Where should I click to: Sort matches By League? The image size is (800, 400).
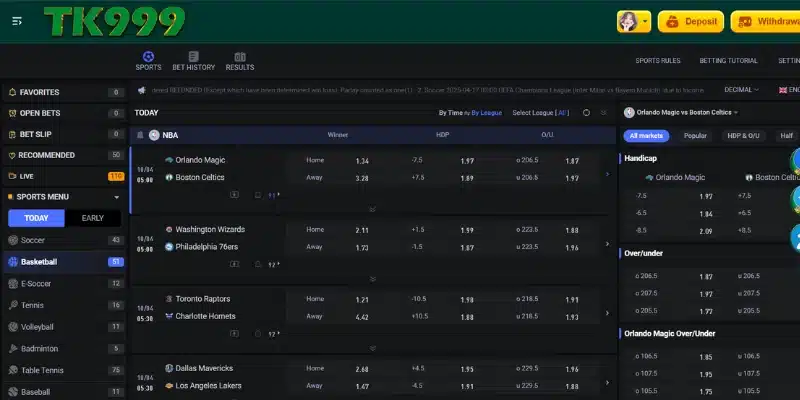(486, 113)
